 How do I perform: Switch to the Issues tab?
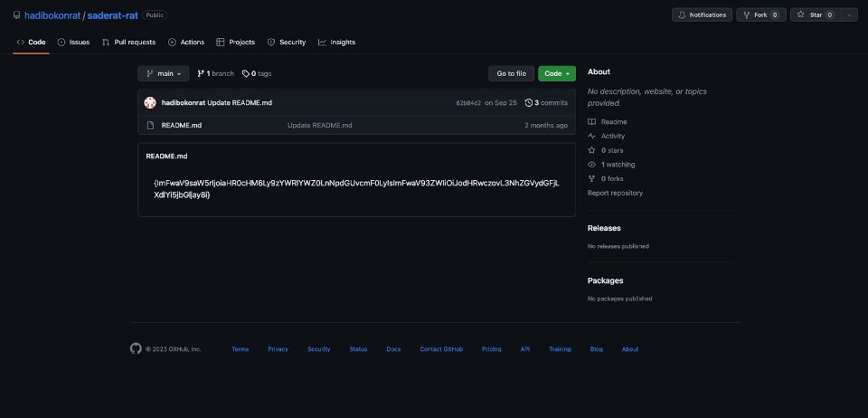(x=73, y=42)
